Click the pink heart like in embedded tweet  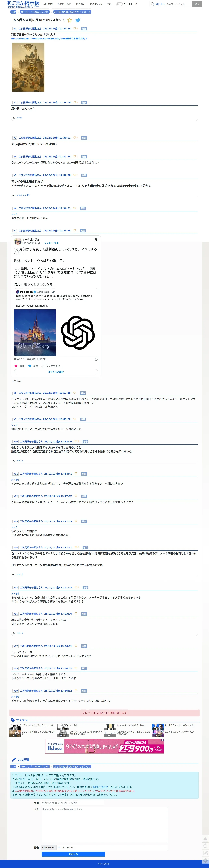pyautogui.click(x=15, y=366)
